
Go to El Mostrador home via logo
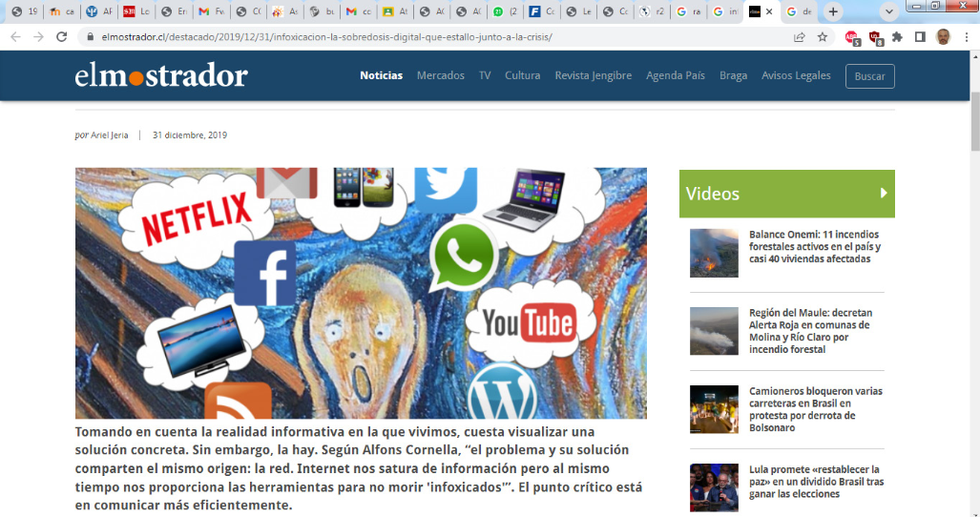pyautogui.click(x=161, y=75)
